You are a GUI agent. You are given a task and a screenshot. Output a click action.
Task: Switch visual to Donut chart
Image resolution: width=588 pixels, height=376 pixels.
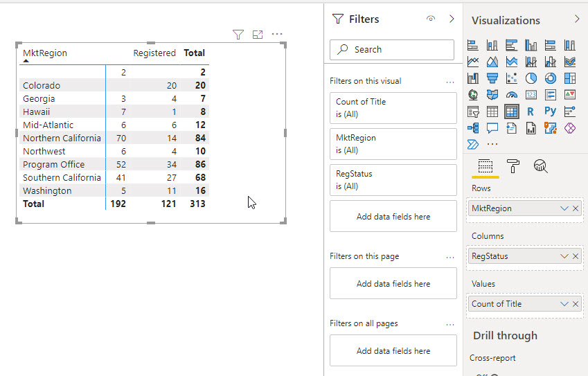tap(551, 78)
